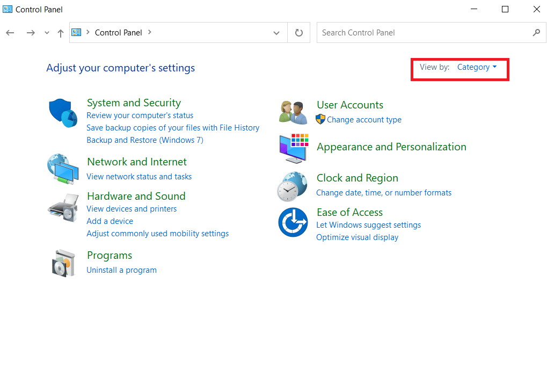Open Review your computer's status
Image resolution: width=547 pixels, height=392 pixels.
click(140, 115)
